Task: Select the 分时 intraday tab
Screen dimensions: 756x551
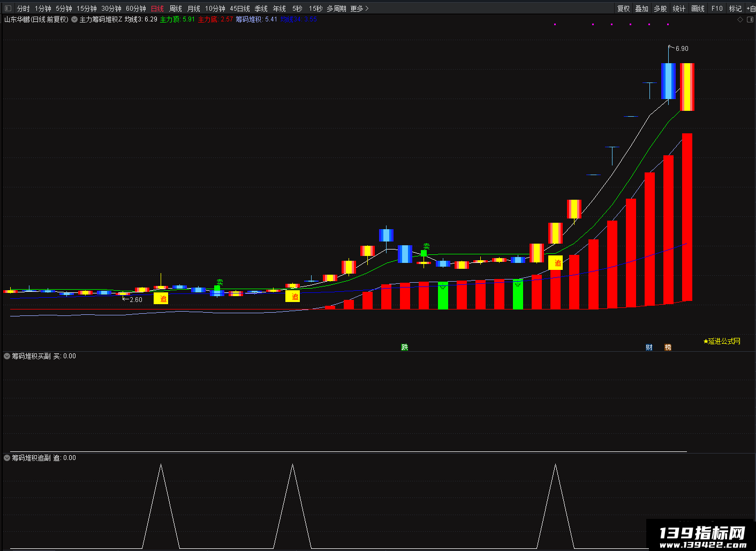Action: (x=23, y=9)
